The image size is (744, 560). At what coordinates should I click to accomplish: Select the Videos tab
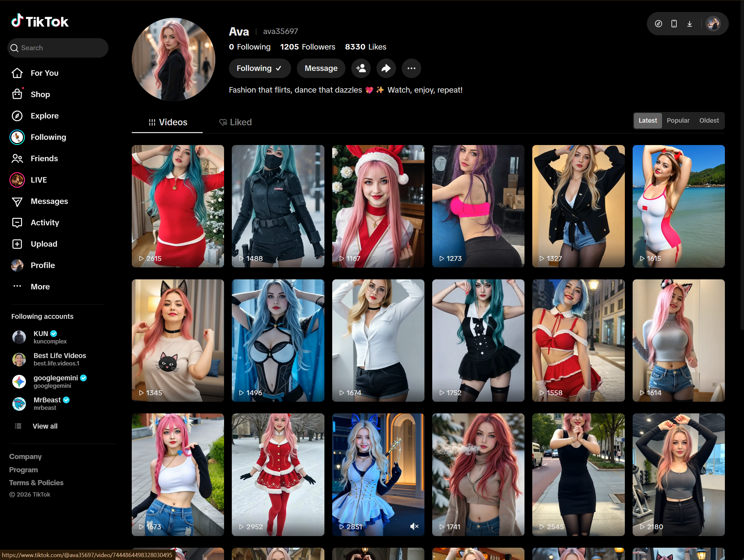coord(167,122)
